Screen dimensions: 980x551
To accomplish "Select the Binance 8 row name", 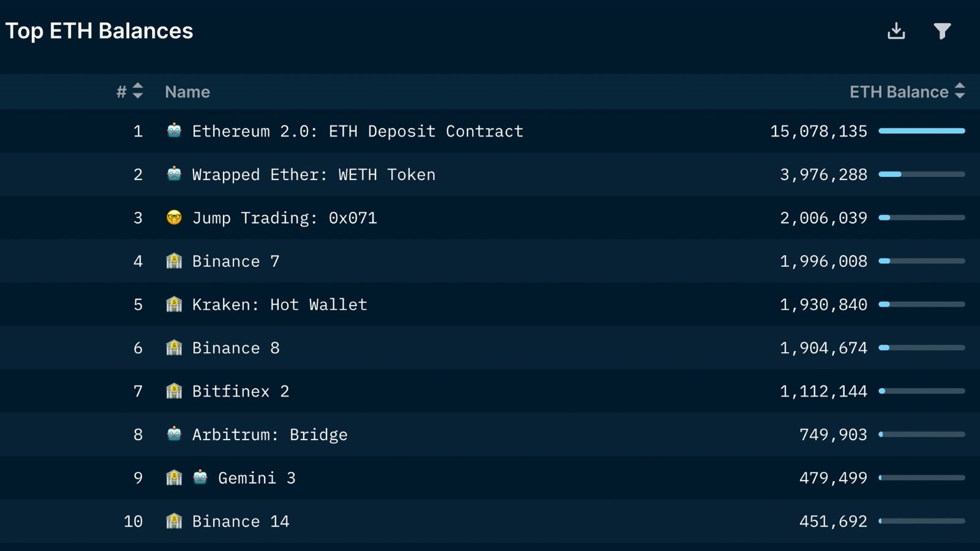I will click(236, 348).
